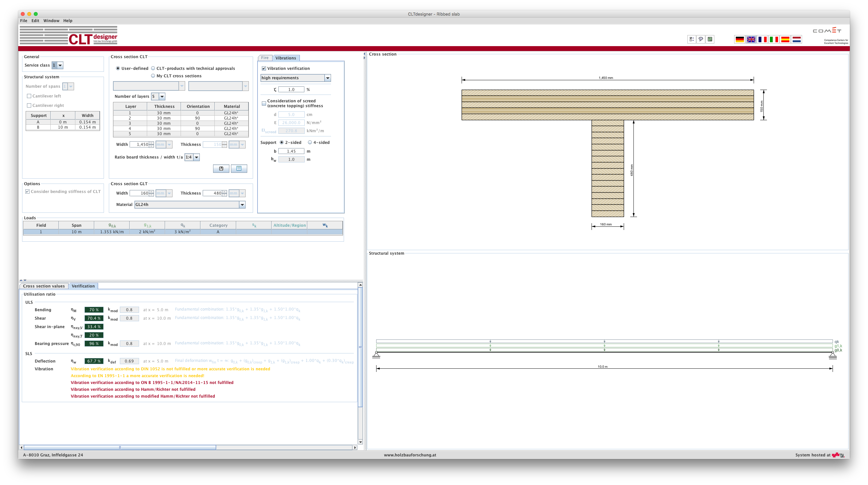
Task: Open the Cross section values tab
Action: pos(44,286)
